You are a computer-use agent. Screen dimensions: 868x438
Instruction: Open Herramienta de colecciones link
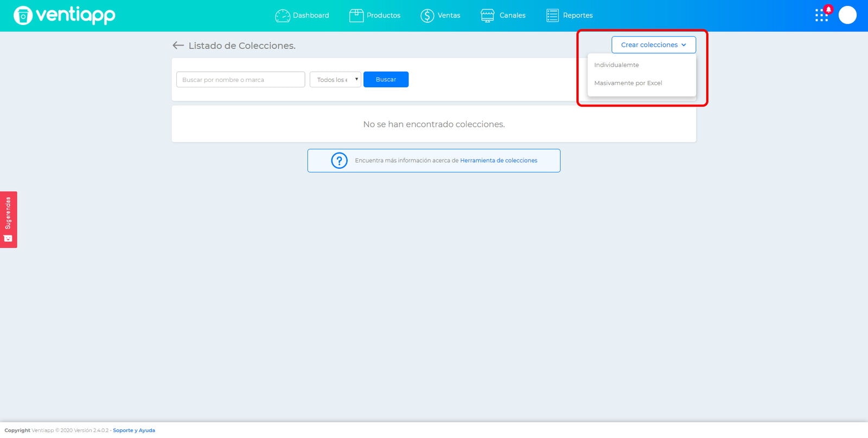click(499, 161)
